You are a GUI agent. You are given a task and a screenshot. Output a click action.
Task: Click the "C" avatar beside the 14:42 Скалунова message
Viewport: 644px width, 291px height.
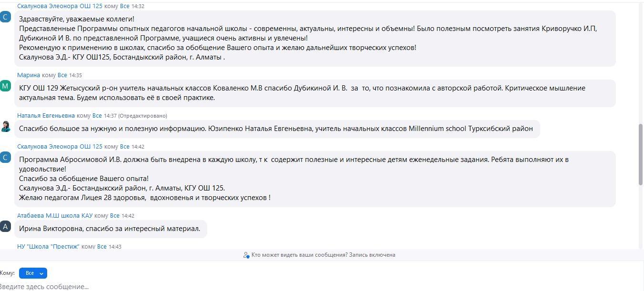[5, 157]
